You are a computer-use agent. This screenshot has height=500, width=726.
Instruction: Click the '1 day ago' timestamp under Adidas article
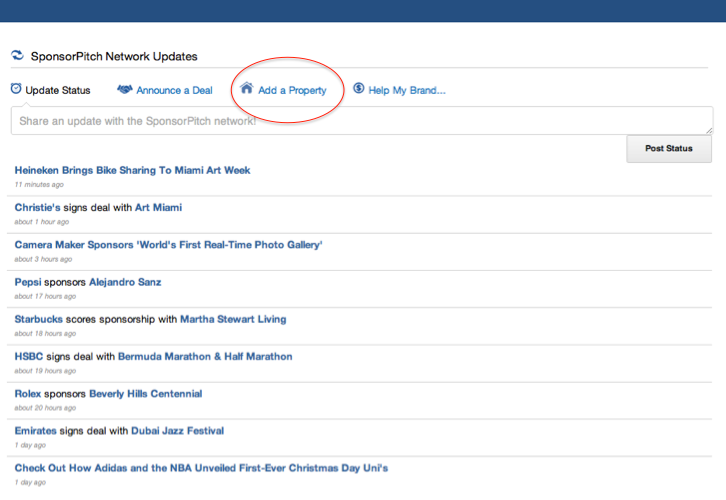coord(30,482)
